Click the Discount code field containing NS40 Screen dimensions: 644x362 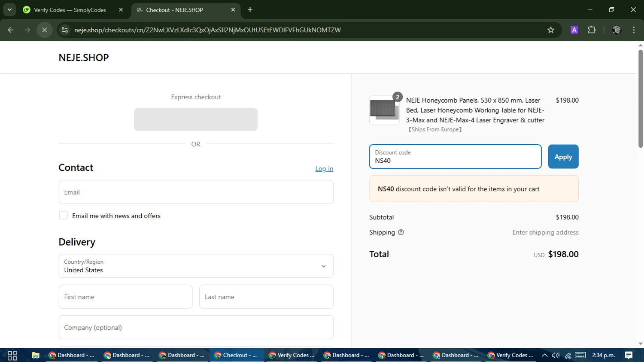(455, 157)
